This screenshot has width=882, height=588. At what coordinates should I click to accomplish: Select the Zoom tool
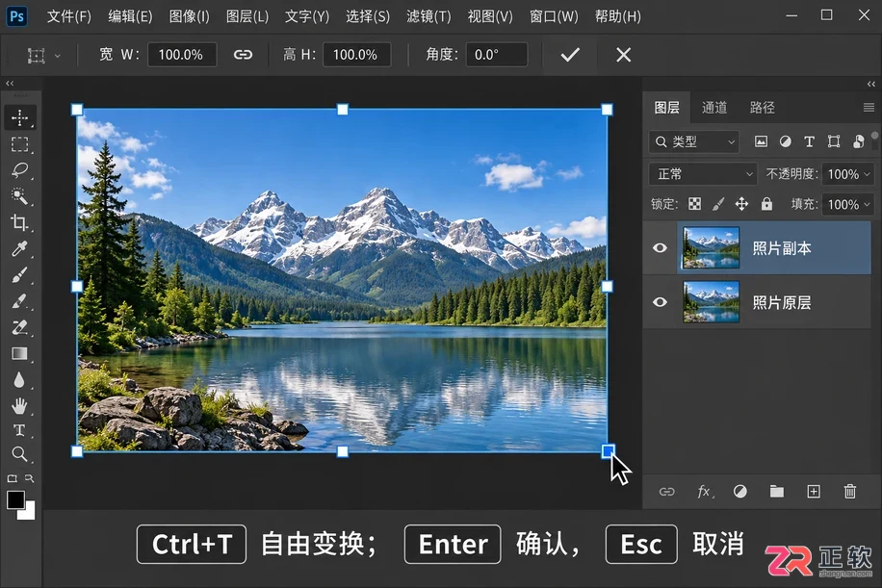click(x=19, y=453)
